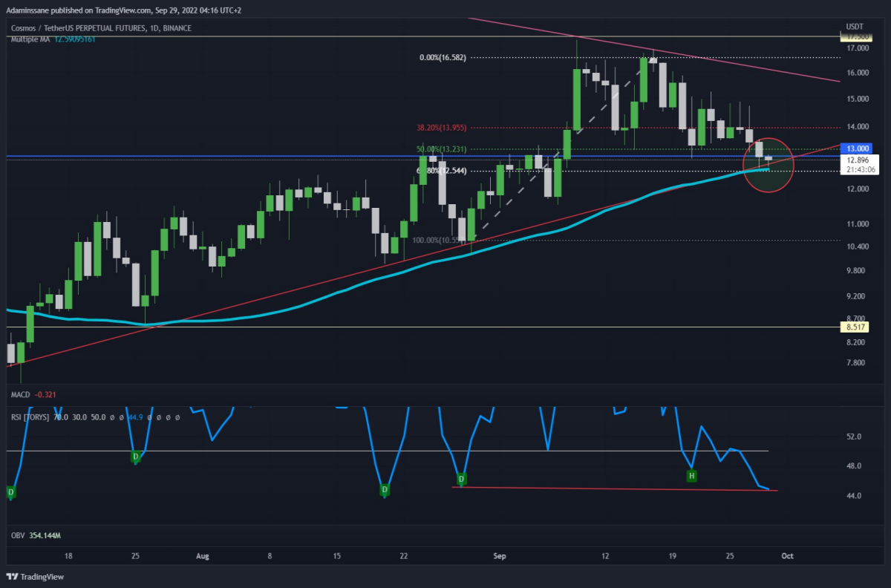Select the 8.517 horizontal line price tag
The image size is (891, 588).
[854, 327]
